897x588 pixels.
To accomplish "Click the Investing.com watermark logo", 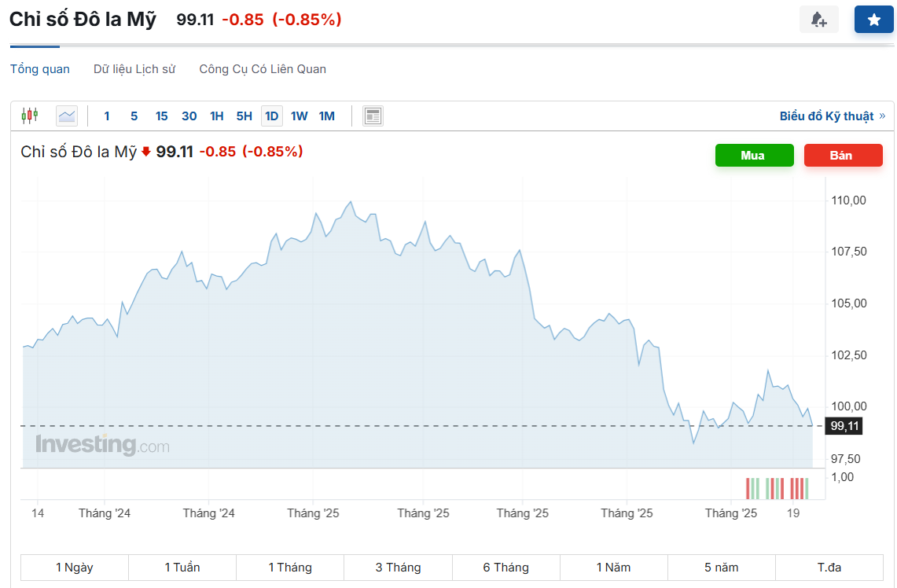I will [102, 444].
